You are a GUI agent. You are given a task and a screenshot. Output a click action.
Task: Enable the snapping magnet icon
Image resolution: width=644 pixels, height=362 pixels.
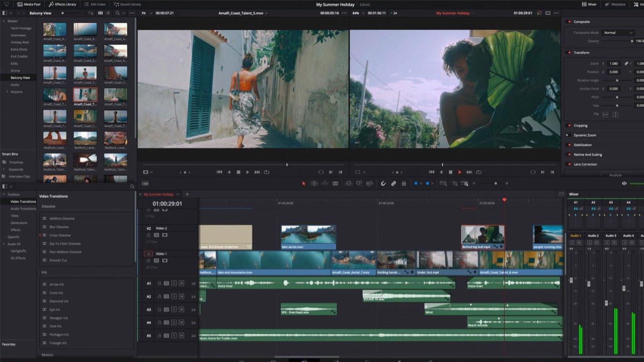click(x=382, y=184)
